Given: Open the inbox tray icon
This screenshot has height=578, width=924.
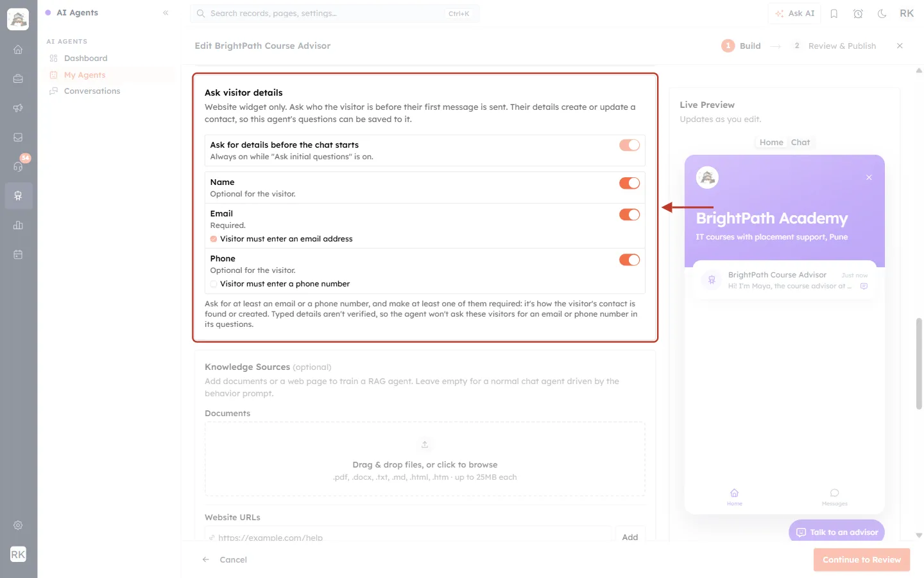Looking at the screenshot, I should click(18, 137).
